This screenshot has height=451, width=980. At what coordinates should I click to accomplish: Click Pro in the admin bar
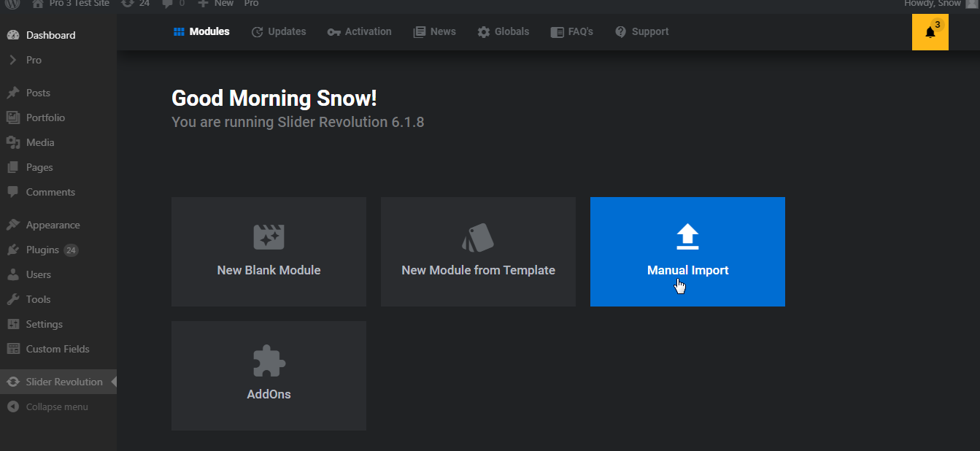tap(251, 4)
